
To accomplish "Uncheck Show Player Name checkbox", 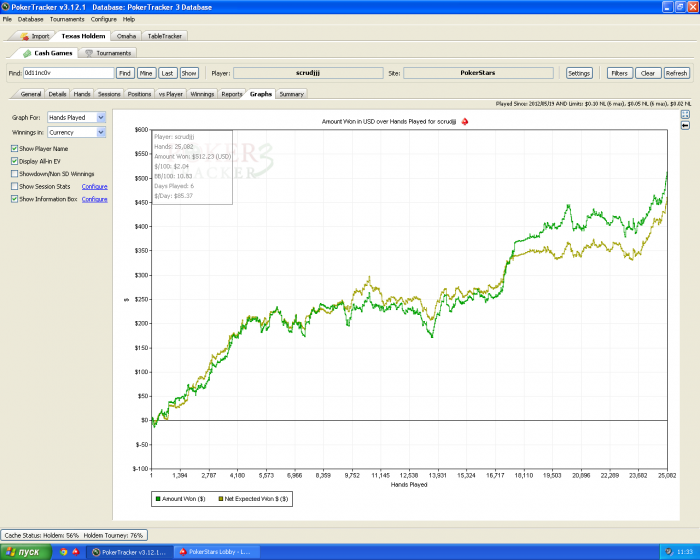I will pyautogui.click(x=14, y=148).
